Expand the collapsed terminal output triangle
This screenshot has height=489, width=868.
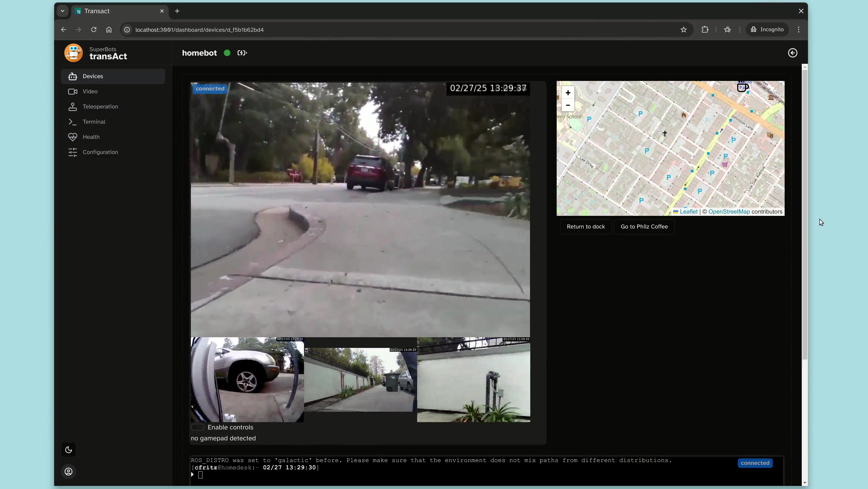pos(192,475)
